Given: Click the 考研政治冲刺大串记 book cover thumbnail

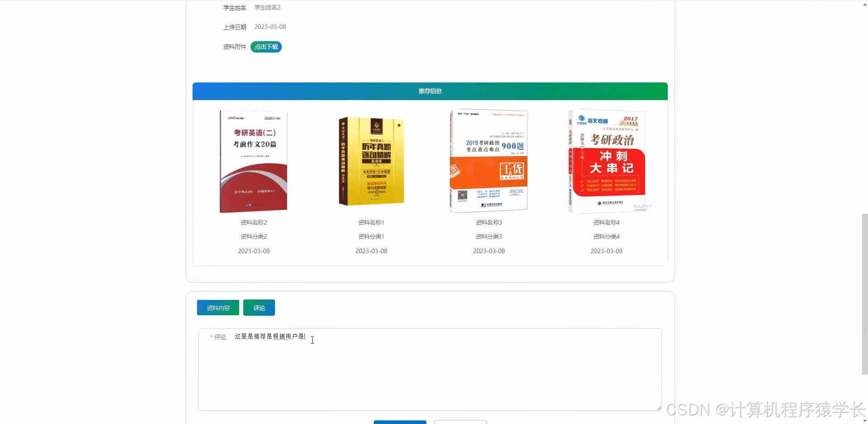Looking at the screenshot, I should (606, 161).
